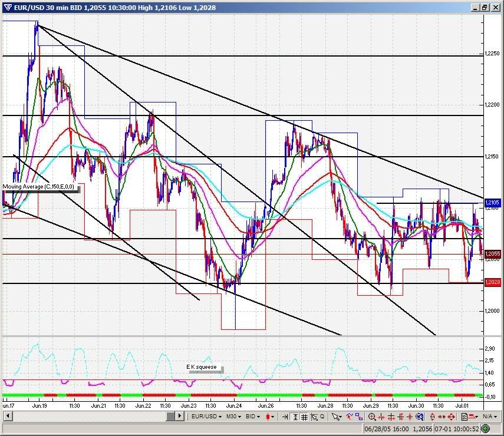The image size is (504, 436).
Task: Click the scrollbar right arrow button
Action: pyautogui.click(x=179, y=416)
